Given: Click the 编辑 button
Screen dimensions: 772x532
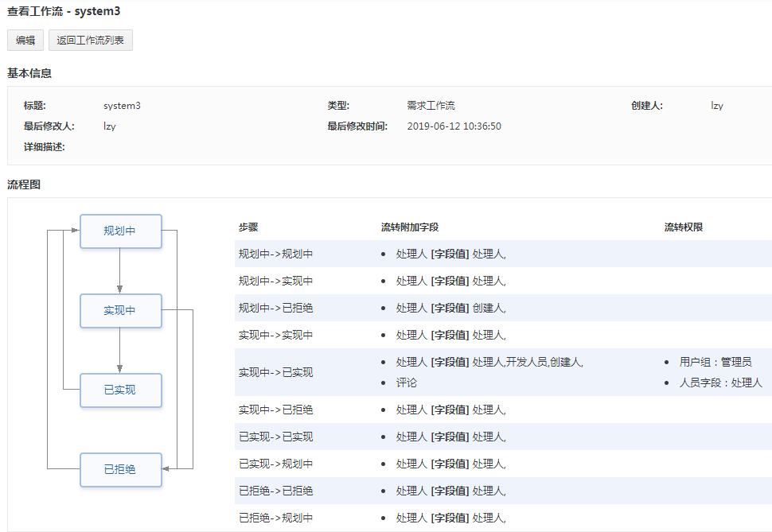Looking at the screenshot, I should click(x=25, y=41).
